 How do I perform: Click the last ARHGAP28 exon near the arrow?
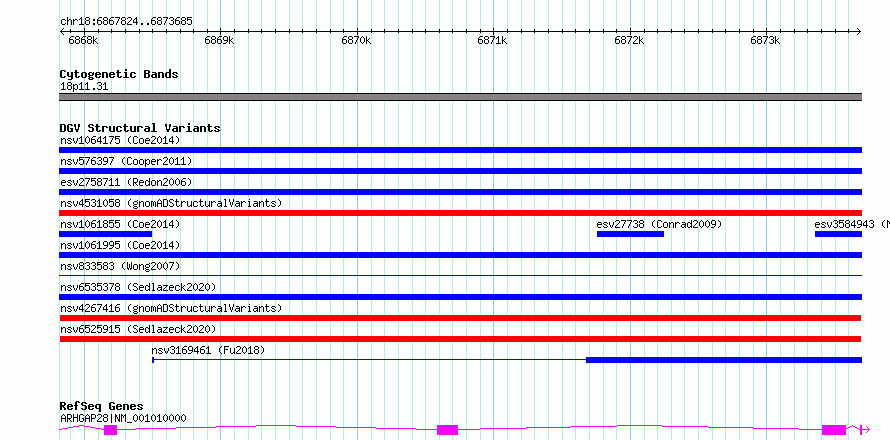[x=834, y=430]
